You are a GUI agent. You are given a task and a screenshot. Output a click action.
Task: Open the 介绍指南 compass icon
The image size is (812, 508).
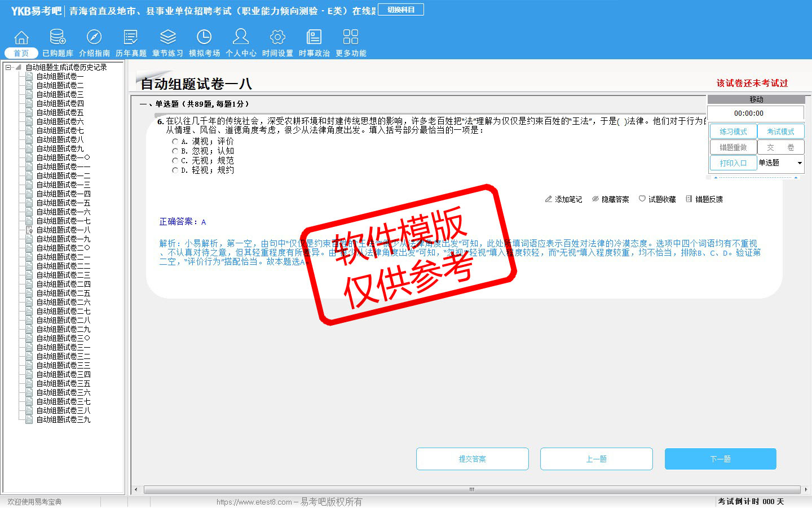(x=94, y=38)
